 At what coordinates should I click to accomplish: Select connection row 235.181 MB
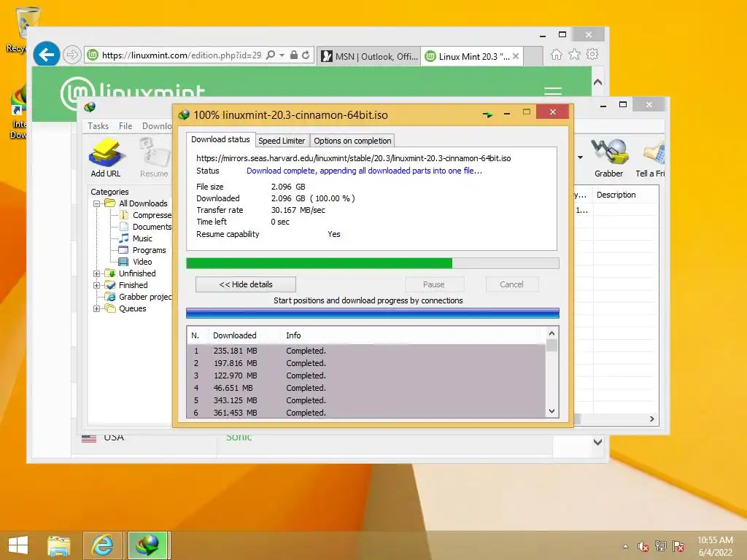click(366, 351)
